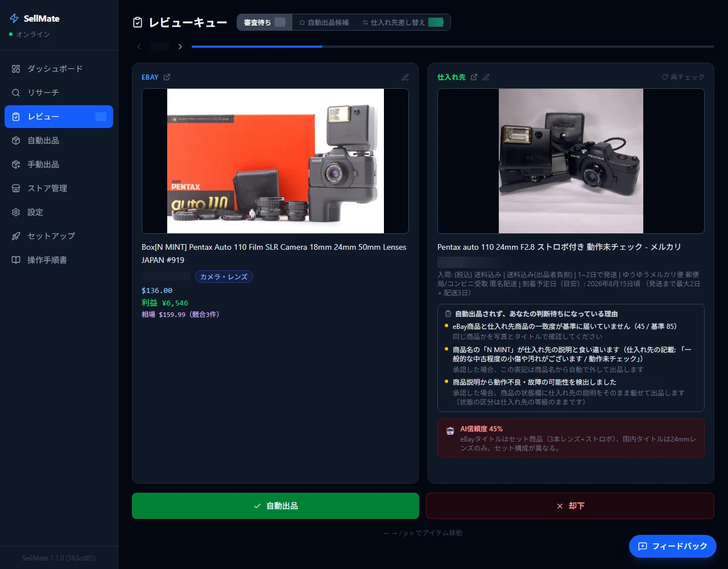The image size is (728, 569).
Task: Open リサーチ in the sidebar
Action: click(59, 93)
